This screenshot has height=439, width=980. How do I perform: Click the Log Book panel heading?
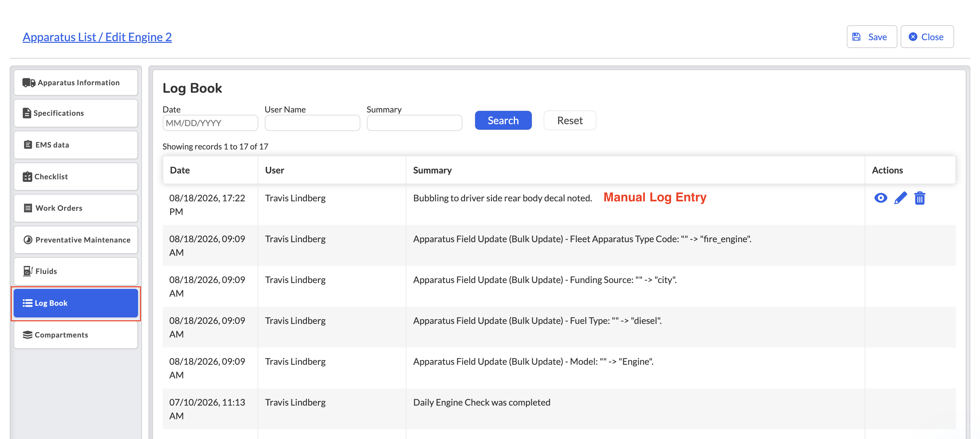(x=192, y=88)
